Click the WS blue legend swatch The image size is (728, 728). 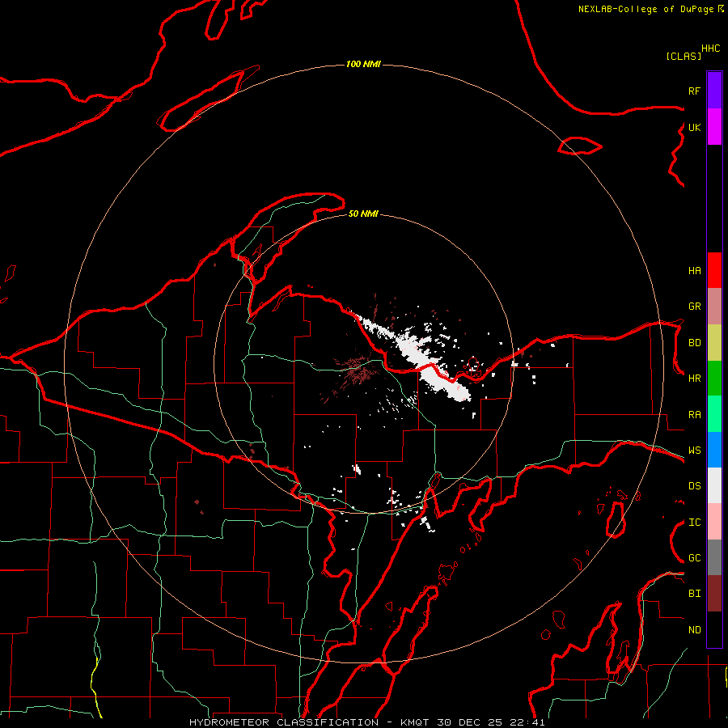click(714, 450)
